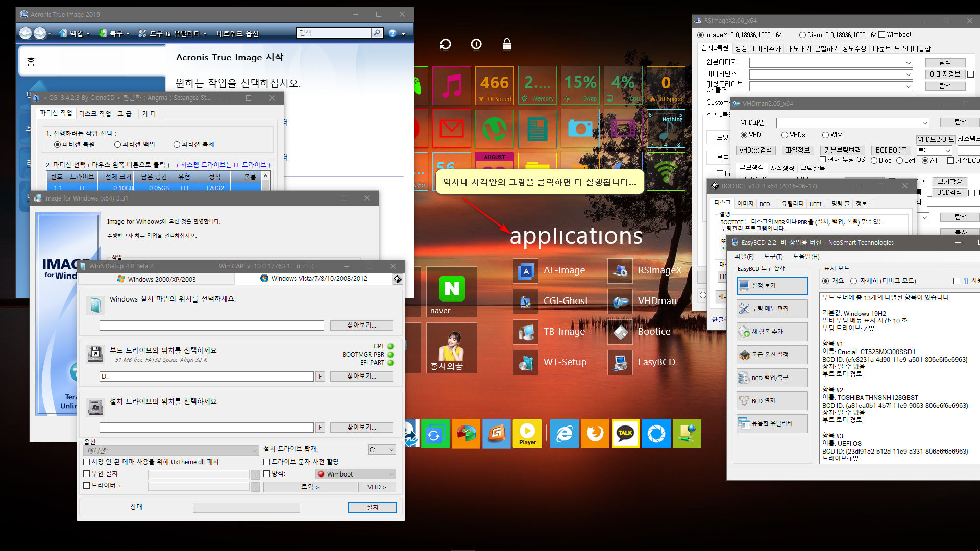Open the red mail envelope tile
Image resolution: width=980 pixels, height=551 pixels.
click(452, 128)
